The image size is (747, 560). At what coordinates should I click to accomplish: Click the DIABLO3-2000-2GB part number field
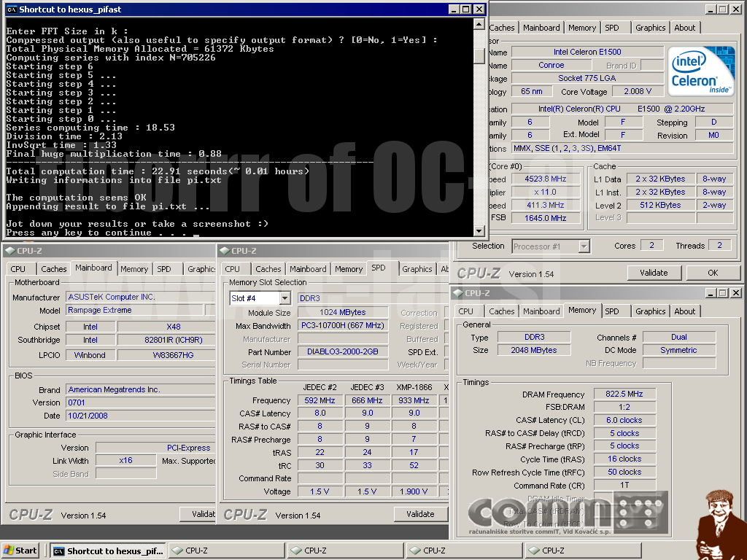coord(343,352)
